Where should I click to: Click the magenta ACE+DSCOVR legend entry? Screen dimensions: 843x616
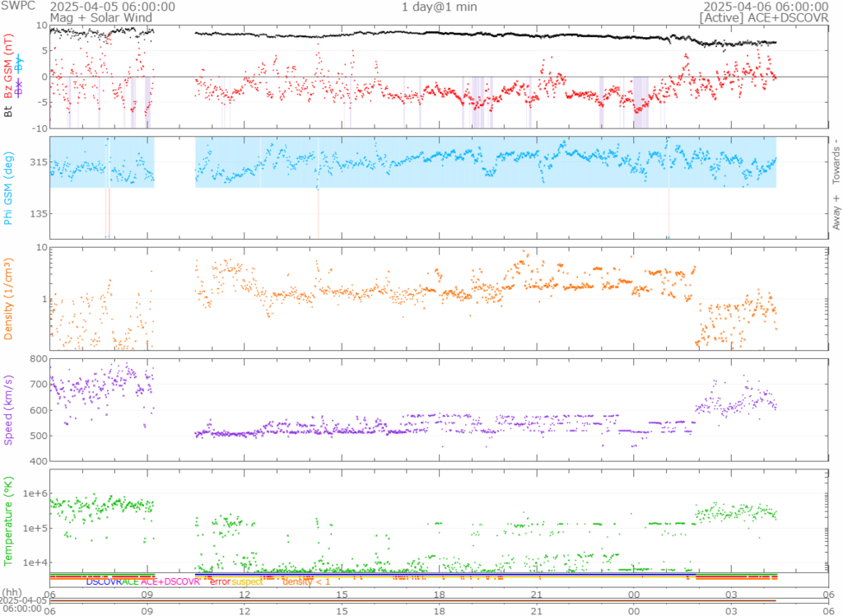170,582
